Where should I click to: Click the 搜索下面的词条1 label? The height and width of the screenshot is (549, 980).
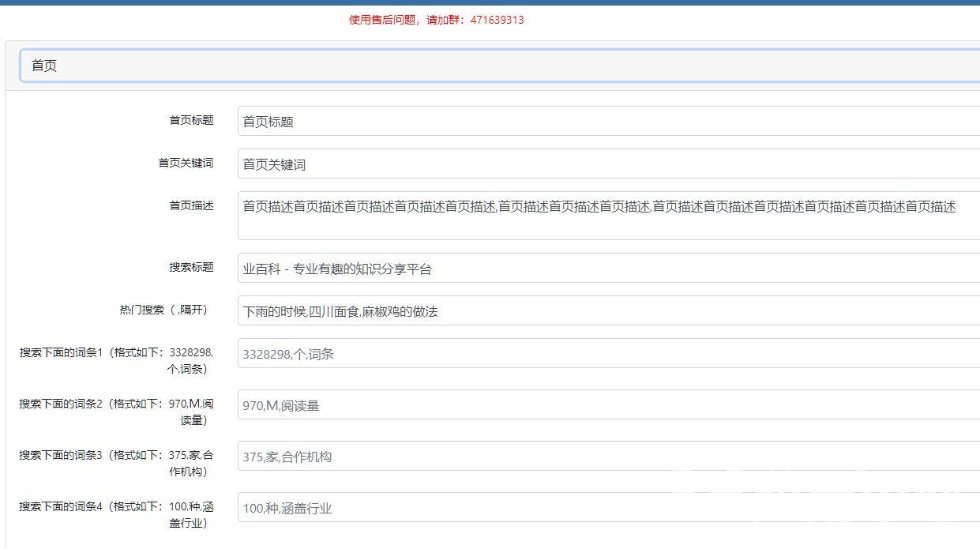(x=116, y=360)
